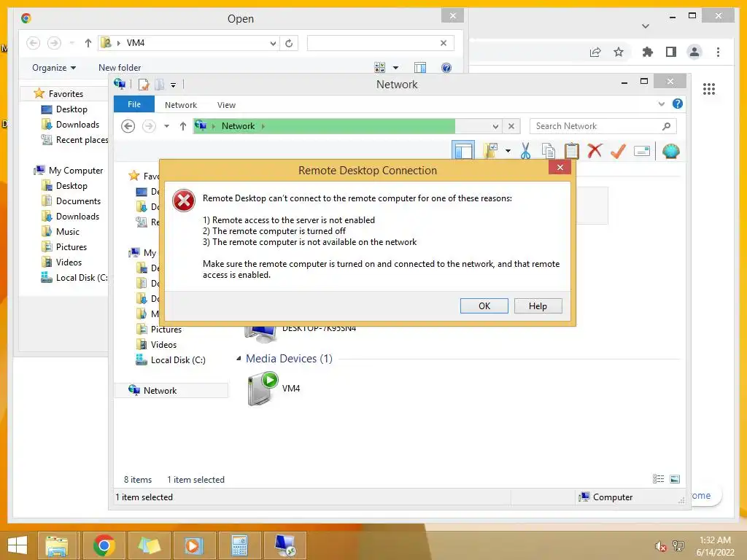Select the VM4 media device
747x560 pixels.
click(x=274, y=389)
